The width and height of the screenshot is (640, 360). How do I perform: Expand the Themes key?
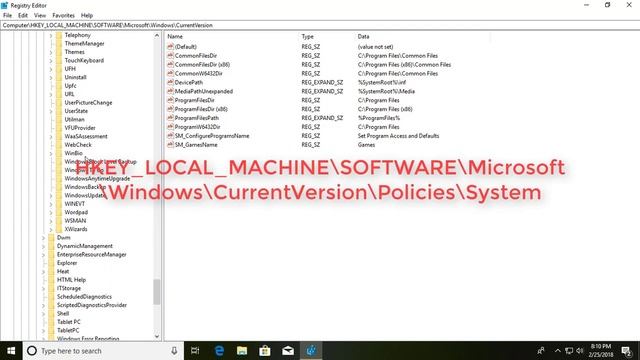pos(51,52)
